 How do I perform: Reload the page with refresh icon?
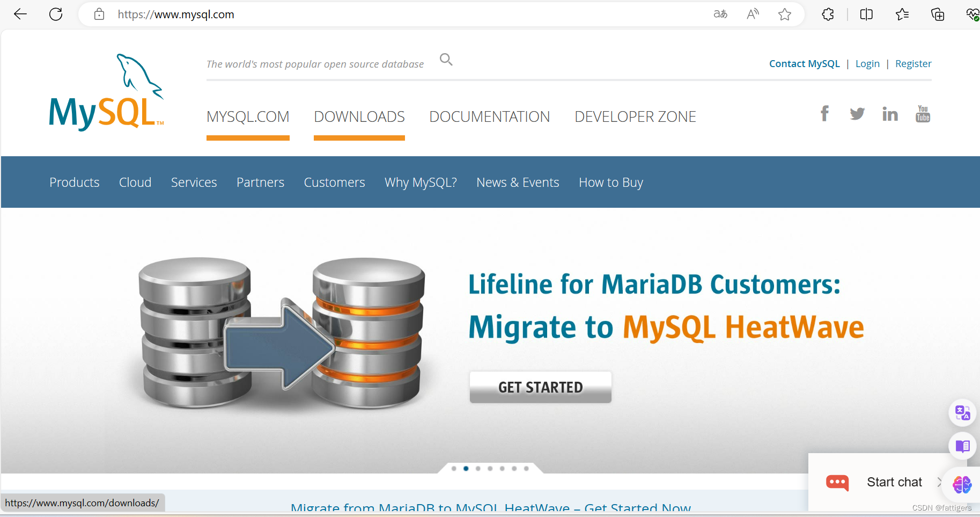click(x=56, y=14)
